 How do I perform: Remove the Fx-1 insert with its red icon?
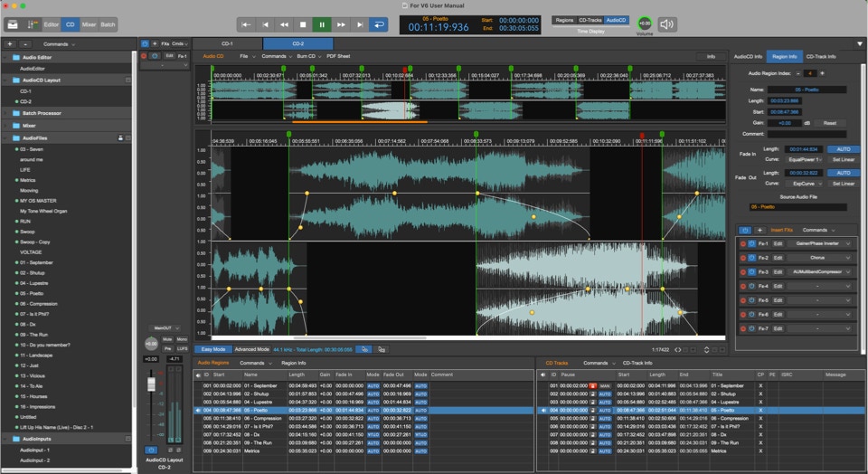tap(743, 243)
